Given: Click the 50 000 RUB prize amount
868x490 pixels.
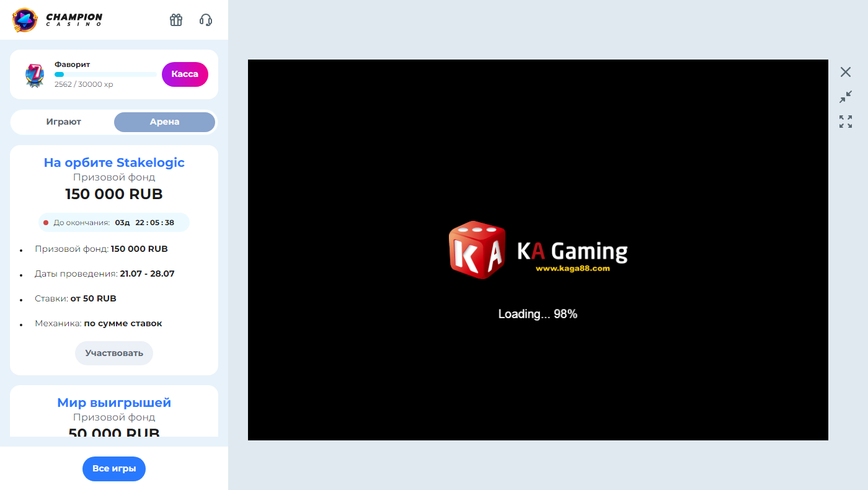Looking at the screenshot, I should point(114,432).
